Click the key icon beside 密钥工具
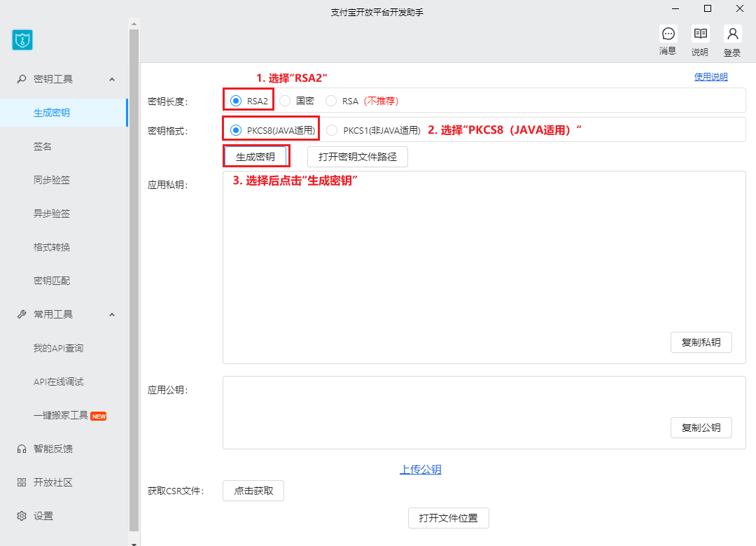Screen dimensions: 756x546 (x=22, y=79)
